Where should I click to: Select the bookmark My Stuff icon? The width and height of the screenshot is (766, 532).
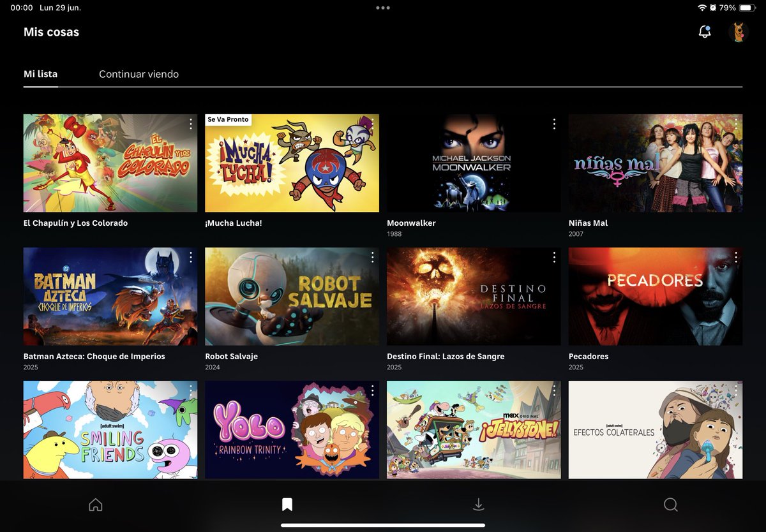click(x=287, y=505)
